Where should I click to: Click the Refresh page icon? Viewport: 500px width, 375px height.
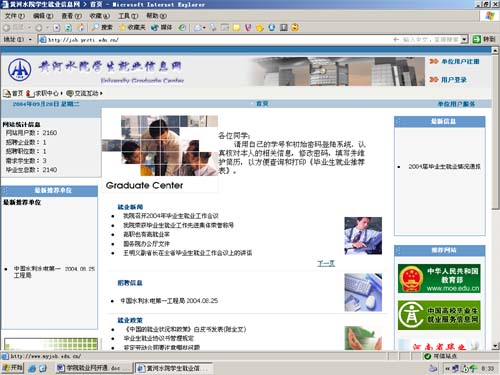[68, 28]
